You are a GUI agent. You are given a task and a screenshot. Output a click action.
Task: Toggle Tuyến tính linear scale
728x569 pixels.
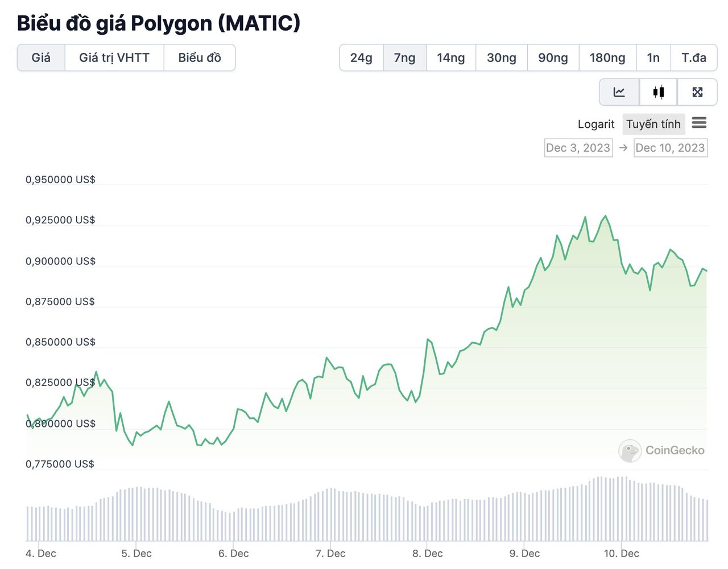click(x=653, y=124)
